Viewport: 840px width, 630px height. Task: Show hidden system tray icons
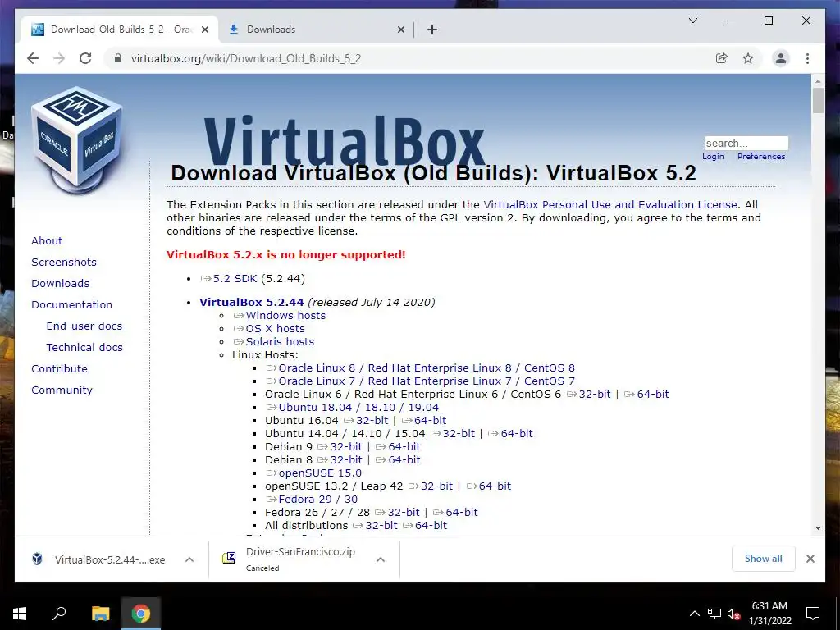click(694, 614)
